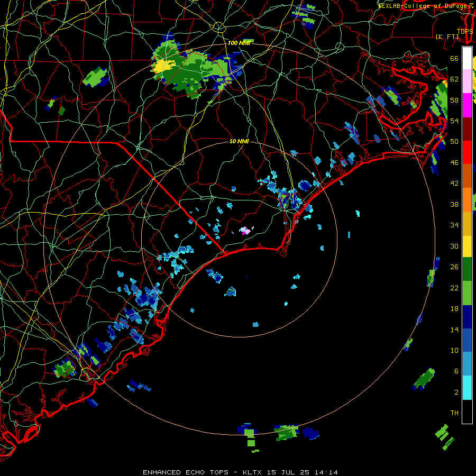Click the "TH" threshold label
476x476 pixels.
pos(454,413)
